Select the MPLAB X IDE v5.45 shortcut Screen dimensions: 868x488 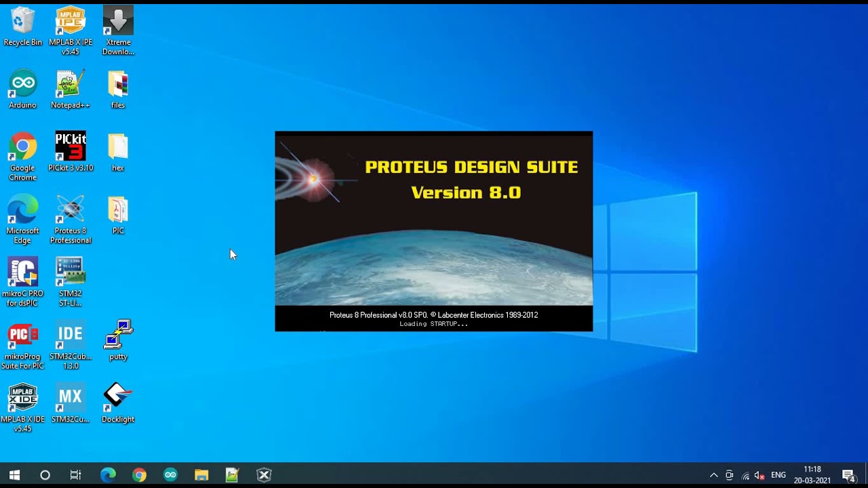tap(22, 408)
